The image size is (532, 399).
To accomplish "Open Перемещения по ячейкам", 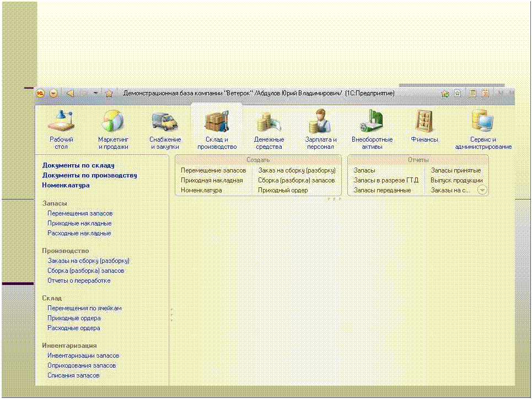I will click(x=84, y=309).
